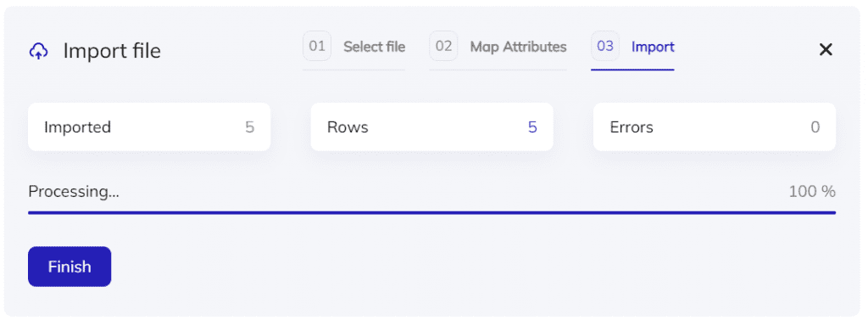
Task: Click the import progress bar
Action: [x=431, y=212]
